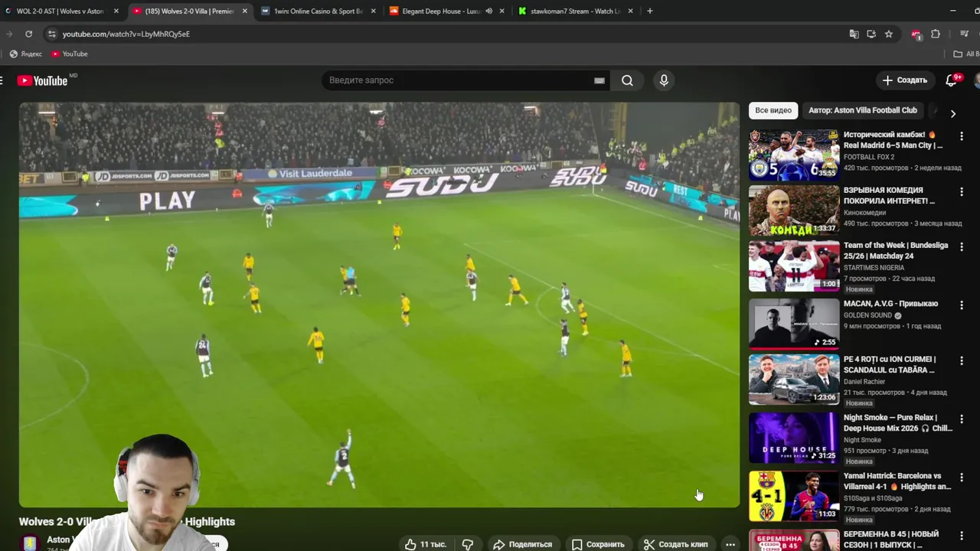Viewport: 980px width, 551px height.
Task: Click the STARTIMES NIGERIA channel name
Action: pyautogui.click(x=873, y=268)
